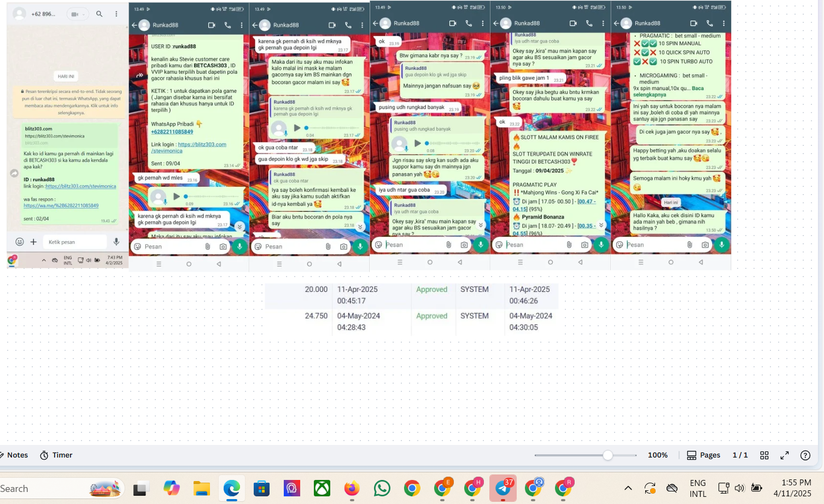Open the grid view of pages

point(764,455)
